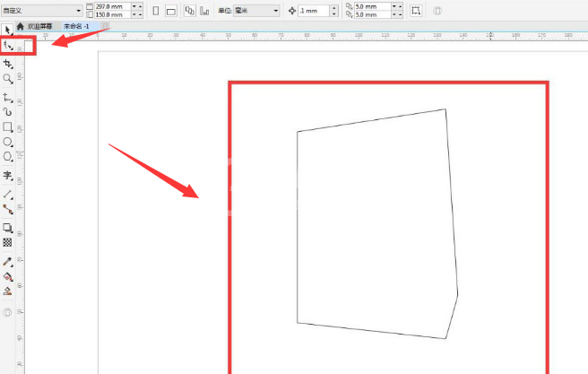588x374 pixels.
Task: Switch to the 未命名 -1 document tab
Action: [76, 26]
